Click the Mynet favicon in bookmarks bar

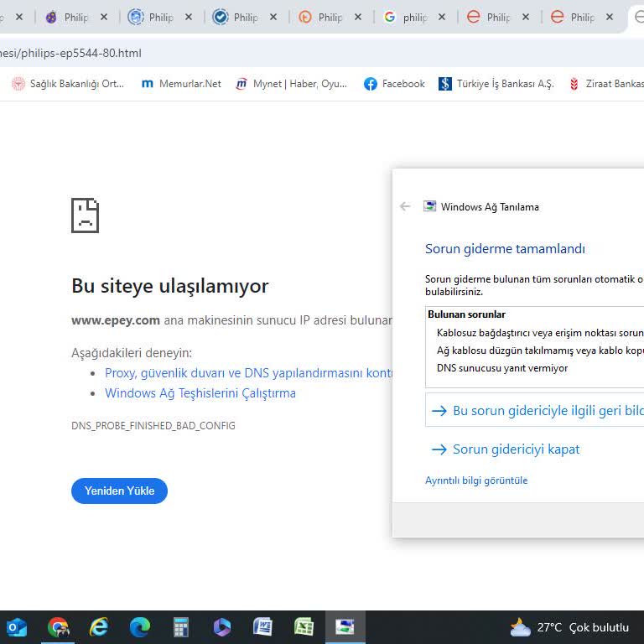pyautogui.click(x=241, y=84)
